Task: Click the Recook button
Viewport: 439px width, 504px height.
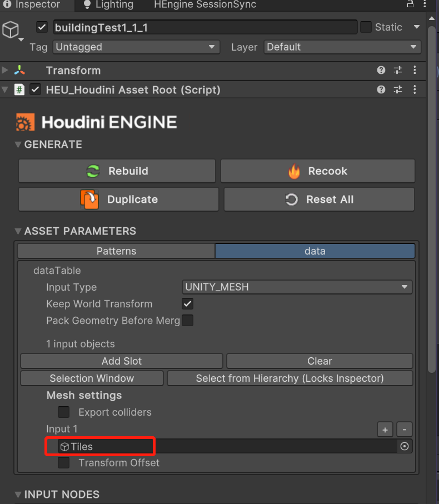Action: click(318, 171)
